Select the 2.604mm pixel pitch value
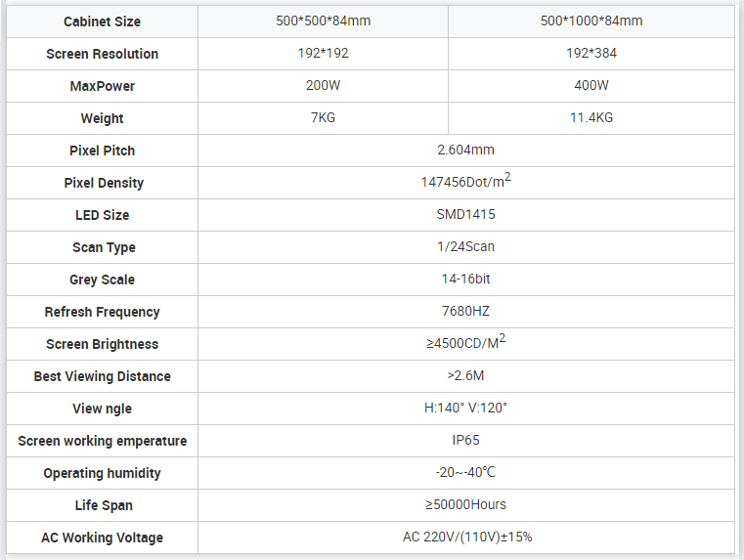Image resolution: width=744 pixels, height=560 pixels. [465, 151]
